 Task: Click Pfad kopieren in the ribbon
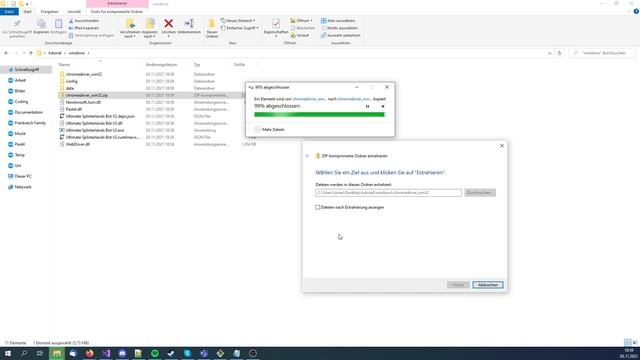click(x=84, y=28)
